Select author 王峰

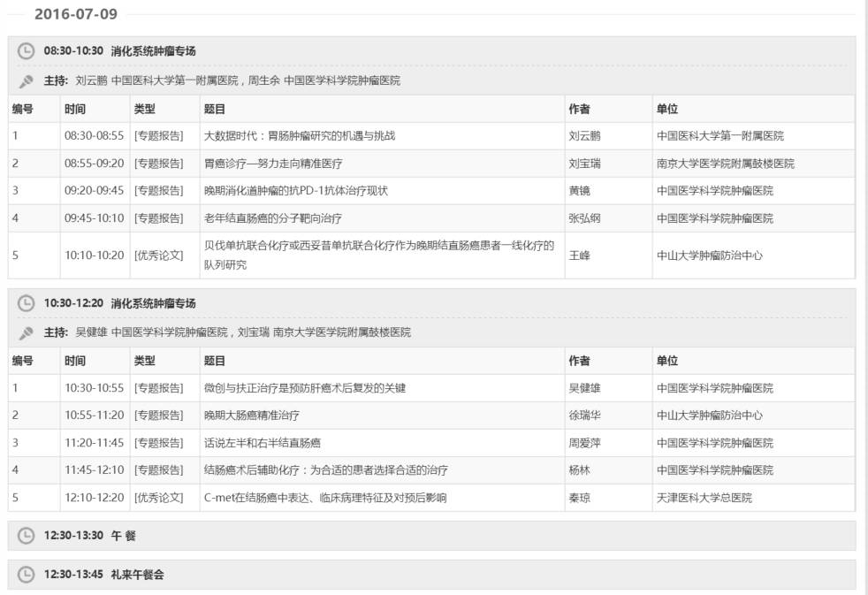[579, 256]
